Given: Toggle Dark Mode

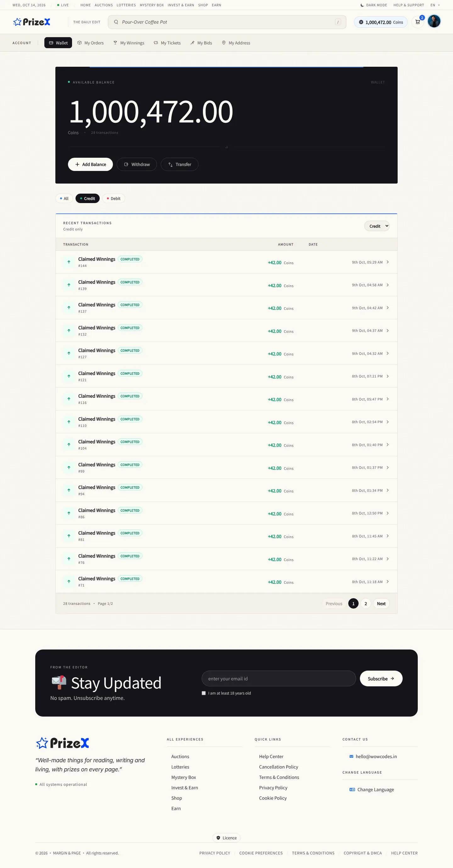Looking at the screenshot, I should [x=373, y=5].
